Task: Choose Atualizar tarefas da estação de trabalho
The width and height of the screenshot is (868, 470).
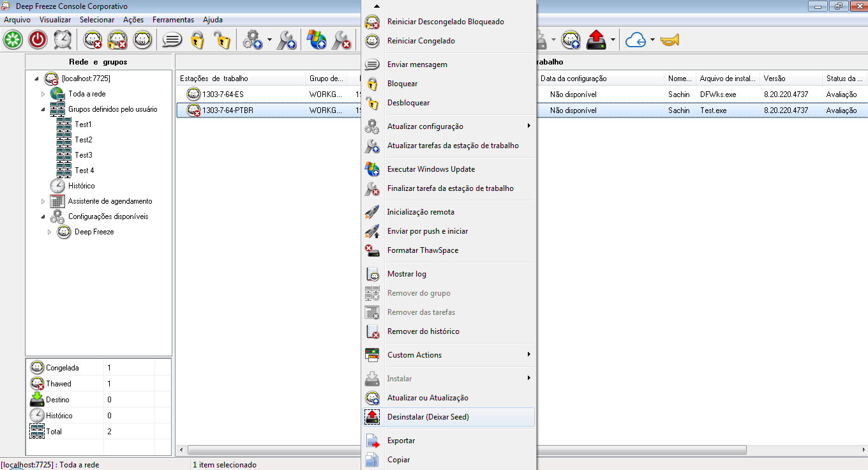Action: (449, 146)
